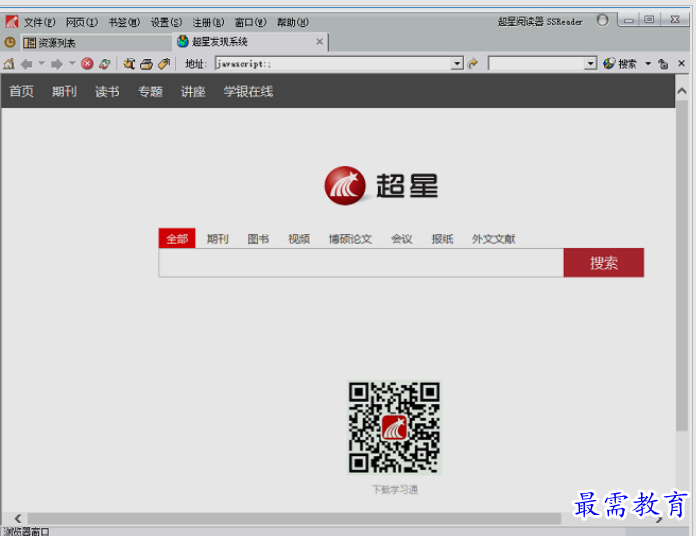The height and width of the screenshot is (536, 696).
Task: Switch to the 资源列表 tab
Action: tap(95, 43)
